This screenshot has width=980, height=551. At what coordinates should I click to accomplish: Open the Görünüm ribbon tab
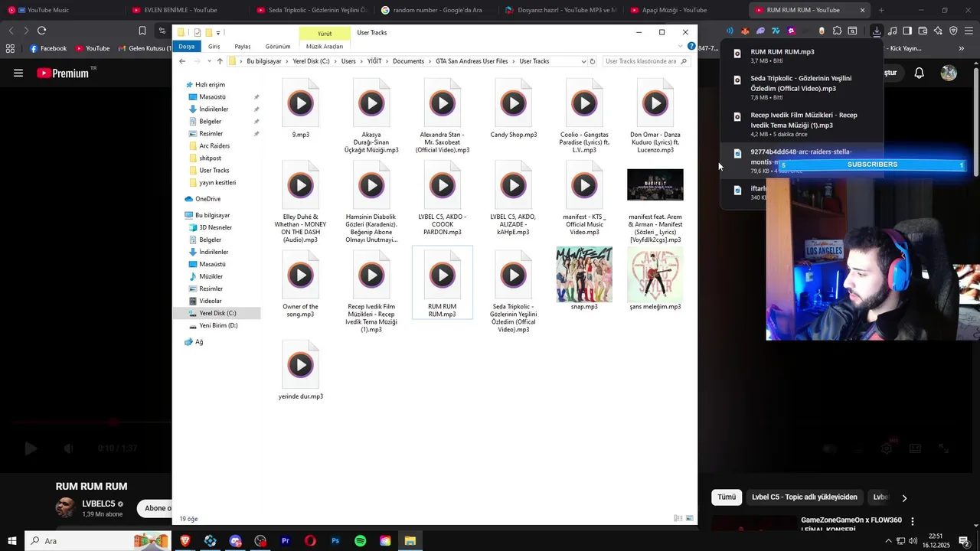coord(278,47)
